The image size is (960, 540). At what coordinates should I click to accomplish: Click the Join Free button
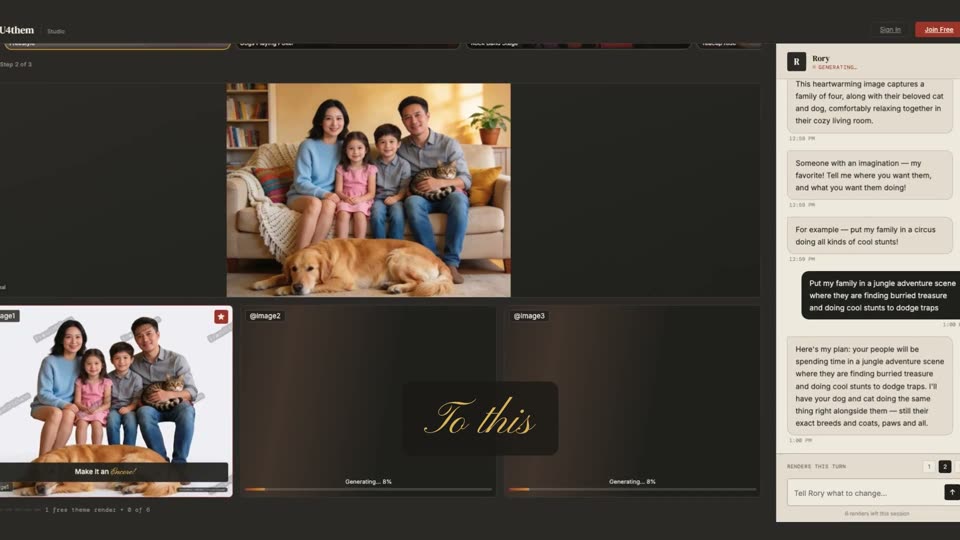click(x=937, y=29)
